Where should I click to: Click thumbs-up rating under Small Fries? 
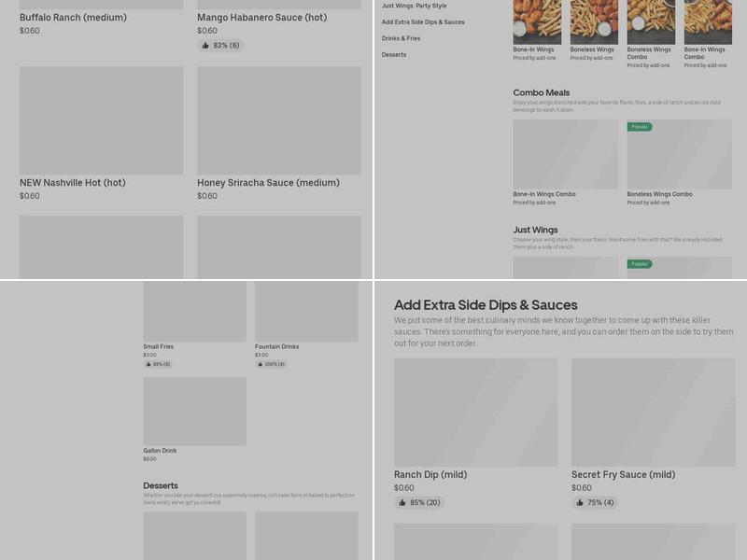pyautogui.click(x=157, y=364)
